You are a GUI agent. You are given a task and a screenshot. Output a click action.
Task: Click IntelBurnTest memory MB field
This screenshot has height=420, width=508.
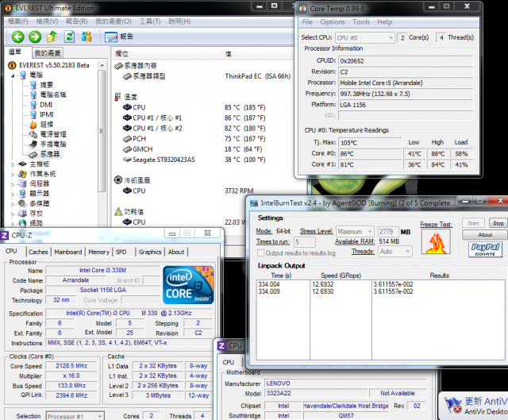(x=388, y=232)
